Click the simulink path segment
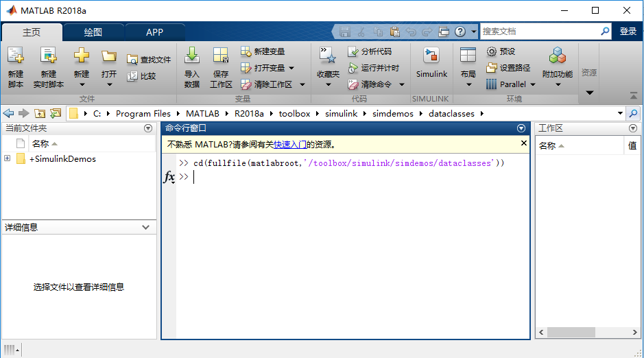The height and width of the screenshot is (358, 644). 342,113
